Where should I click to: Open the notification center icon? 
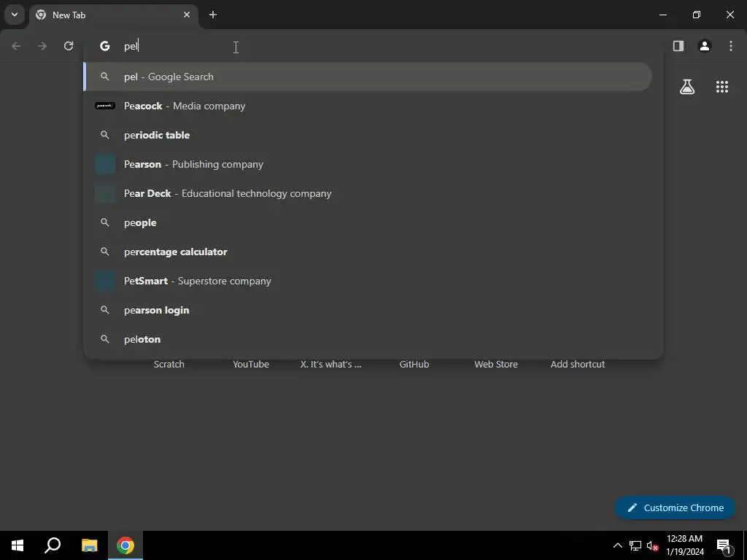coord(724,545)
